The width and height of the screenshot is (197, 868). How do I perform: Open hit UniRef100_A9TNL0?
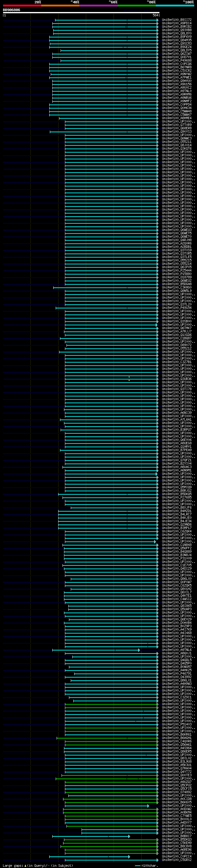[176, 91]
